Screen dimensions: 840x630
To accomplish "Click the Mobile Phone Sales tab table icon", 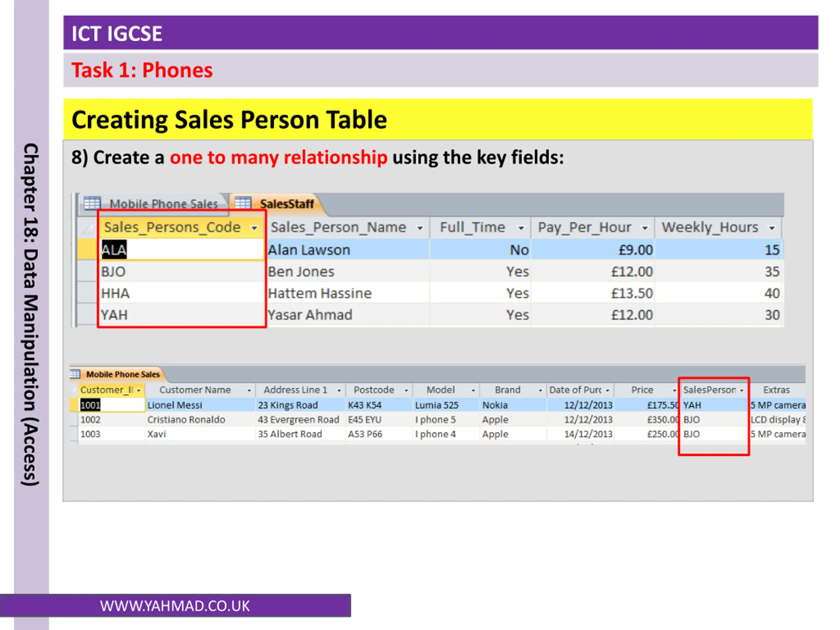I will click(x=92, y=203).
